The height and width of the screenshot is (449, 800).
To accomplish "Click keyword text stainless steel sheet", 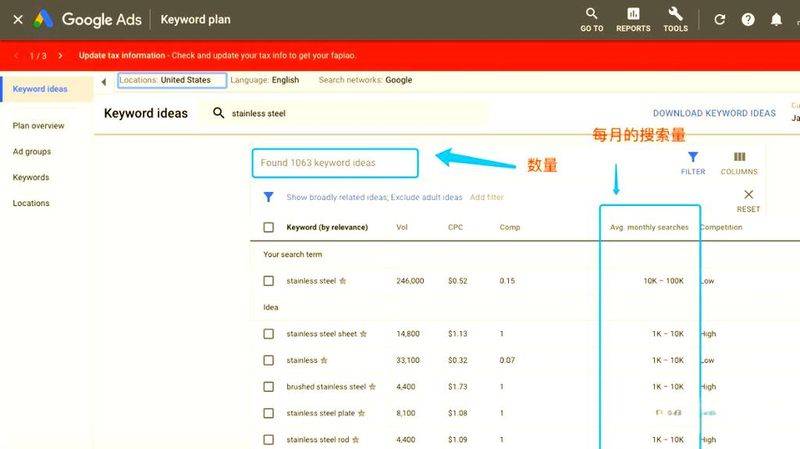I will tap(321, 334).
